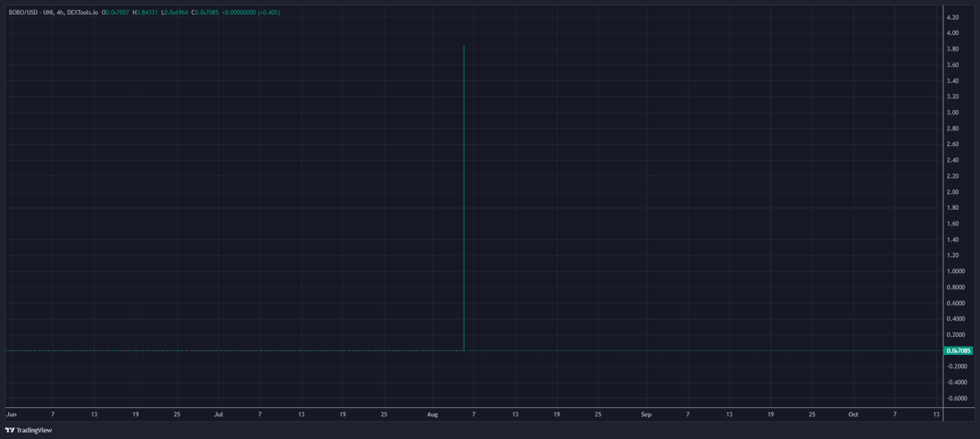The width and height of the screenshot is (980, 439).
Task: Click the 1.80 price axis label
Action: (952, 208)
